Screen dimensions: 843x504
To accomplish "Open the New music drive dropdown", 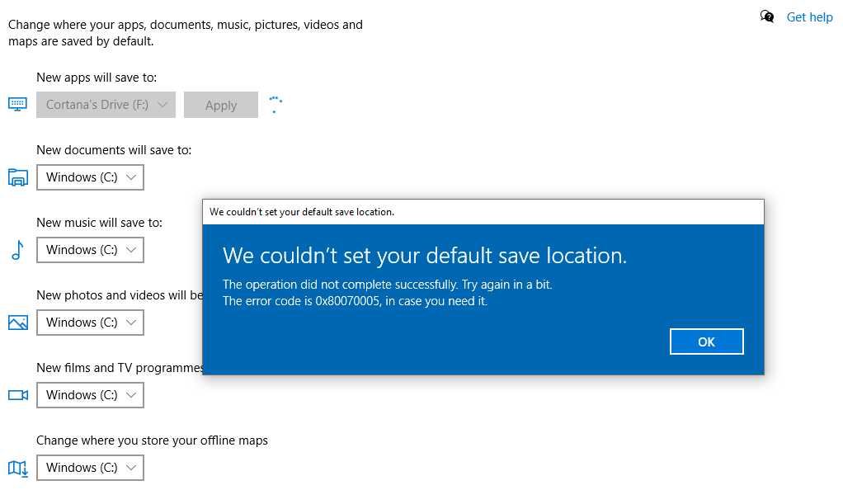I will point(91,250).
